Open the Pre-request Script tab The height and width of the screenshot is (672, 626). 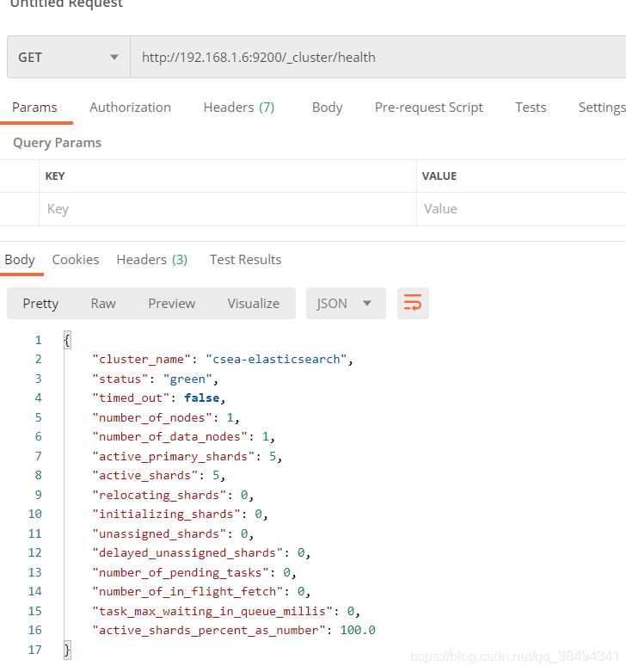click(x=428, y=108)
